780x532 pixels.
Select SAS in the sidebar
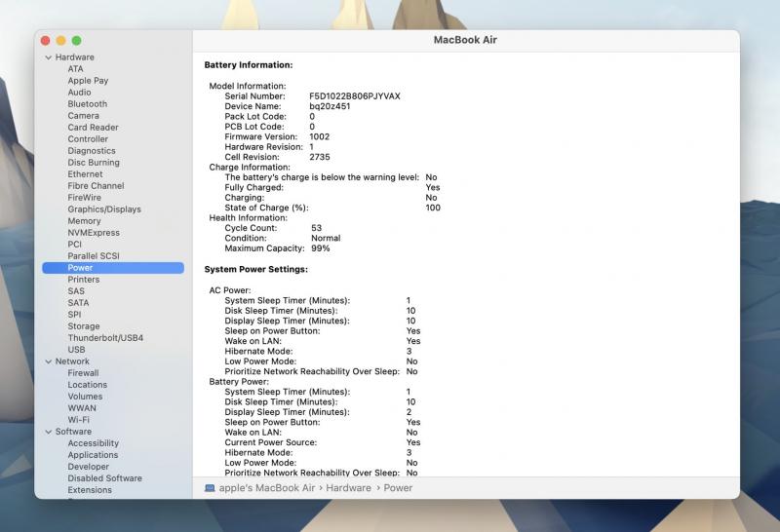[76, 291]
